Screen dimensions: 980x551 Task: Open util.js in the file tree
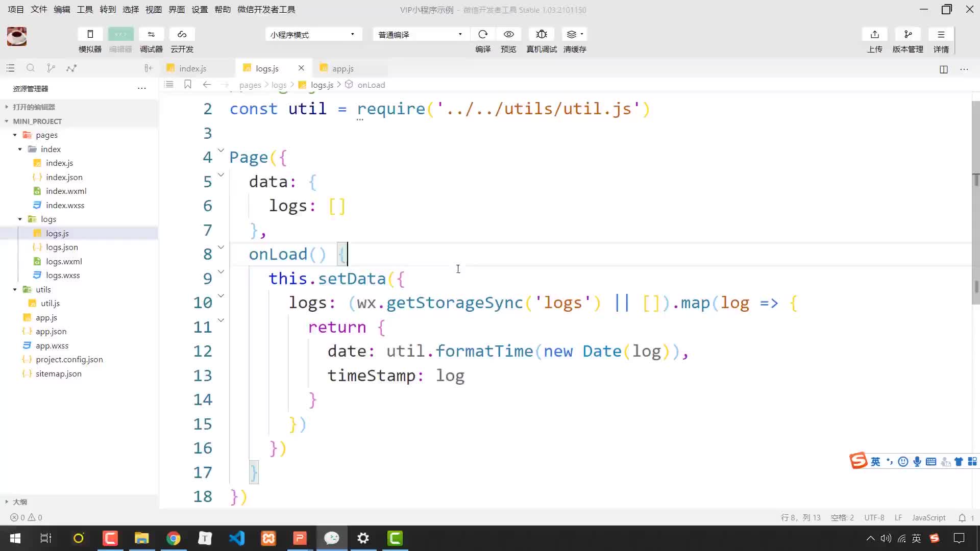coord(50,303)
